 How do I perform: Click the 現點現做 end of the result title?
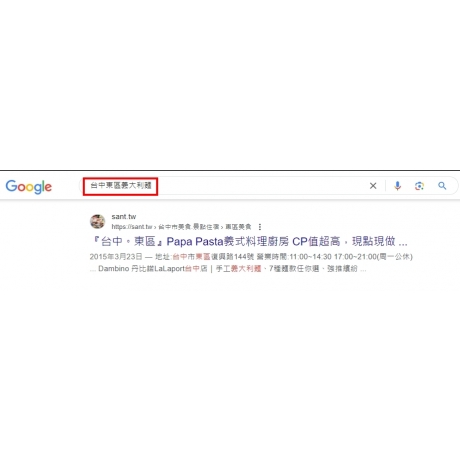point(374,241)
